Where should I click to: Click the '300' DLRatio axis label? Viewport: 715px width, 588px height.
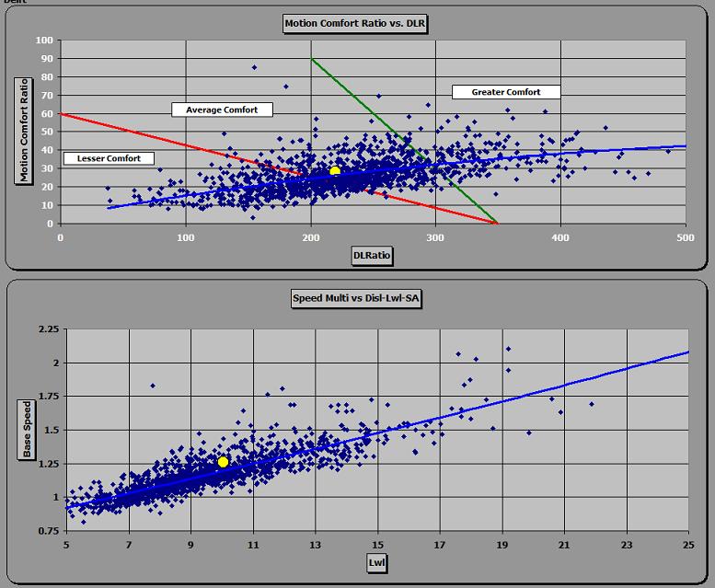pos(435,237)
